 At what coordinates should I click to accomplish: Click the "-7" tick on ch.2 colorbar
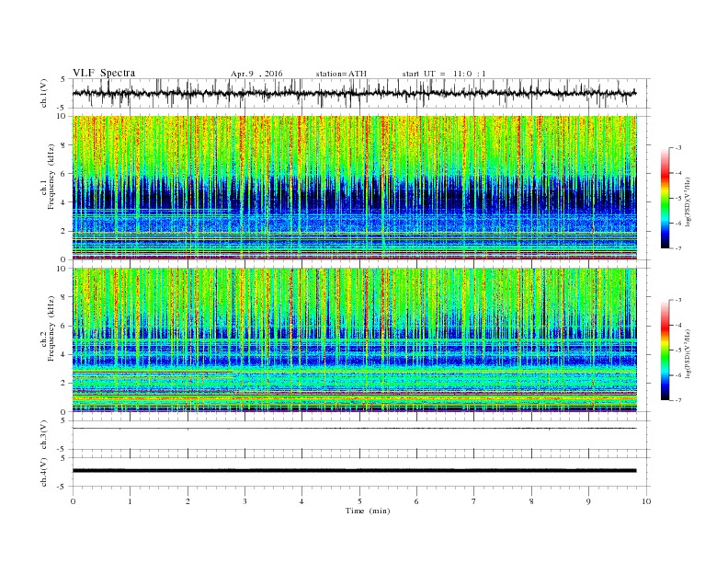(678, 400)
